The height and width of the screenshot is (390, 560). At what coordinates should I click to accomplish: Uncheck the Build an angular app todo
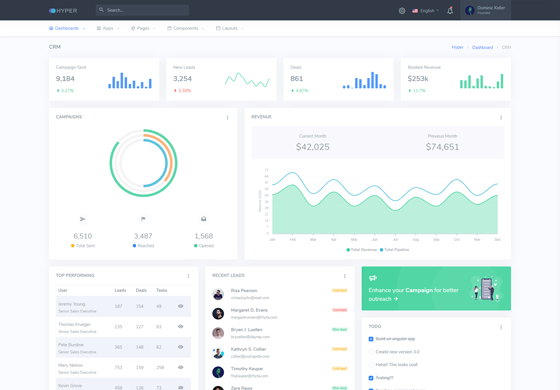tap(371, 339)
